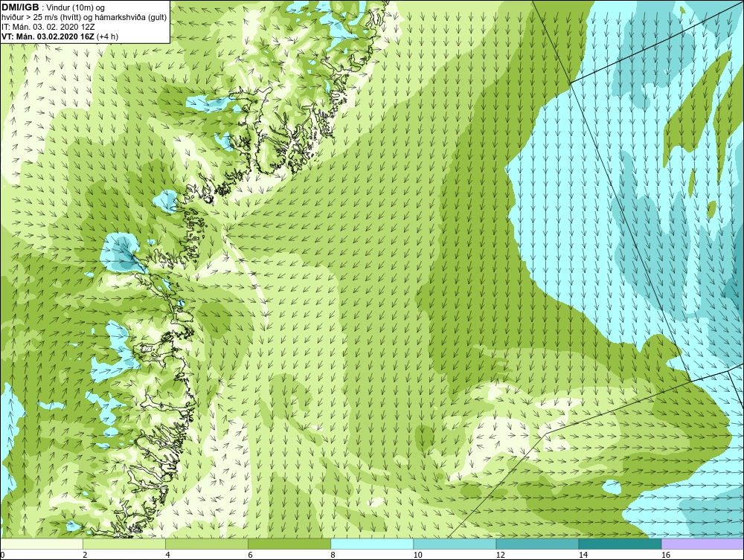Viewport: 744px width, 560px height.
Task: Click the 4–6 m/s green legend swatch
Action: [207, 544]
